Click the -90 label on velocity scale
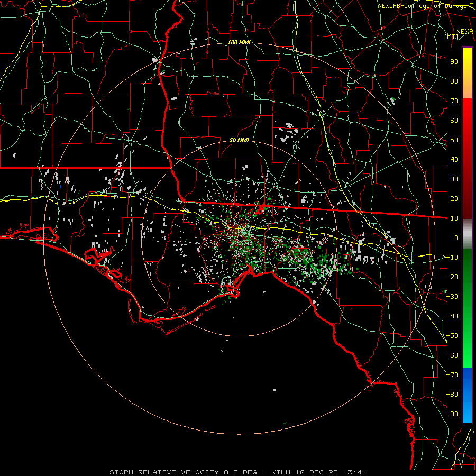This screenshot has width=476, height=476. coord(452,414)
